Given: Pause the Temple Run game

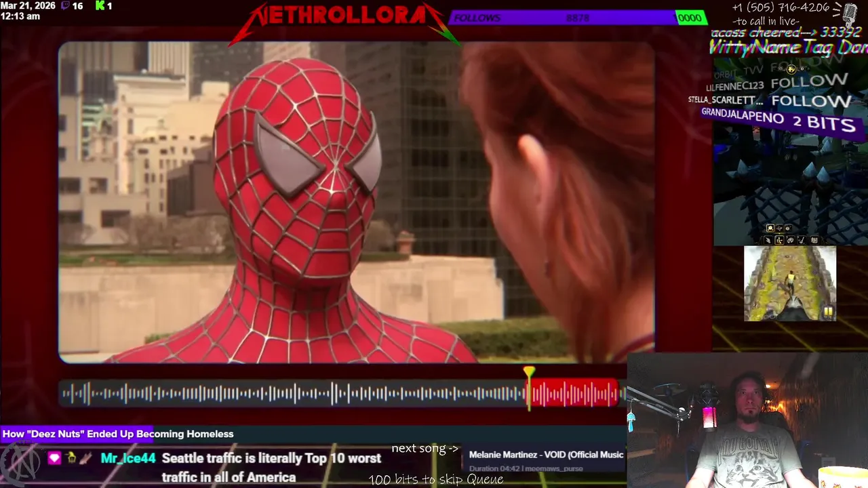Looking at the screenshot, I should (828, 312).
